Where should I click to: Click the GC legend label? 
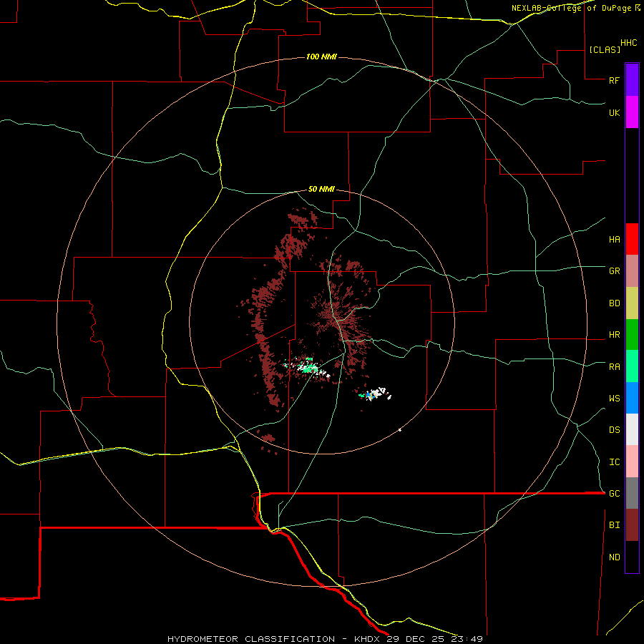point(615,493)
